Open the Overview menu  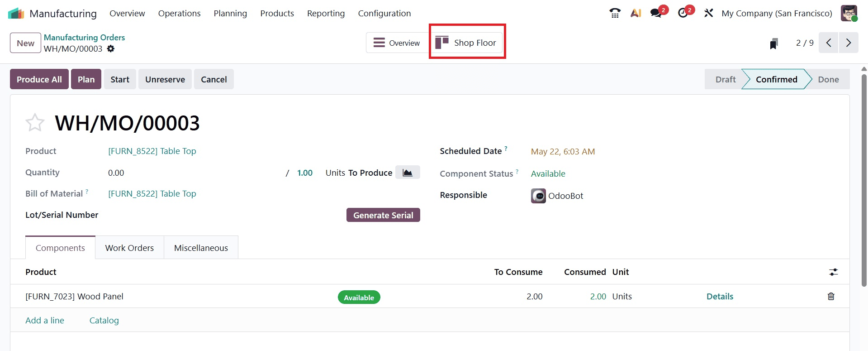click(127, 14)
